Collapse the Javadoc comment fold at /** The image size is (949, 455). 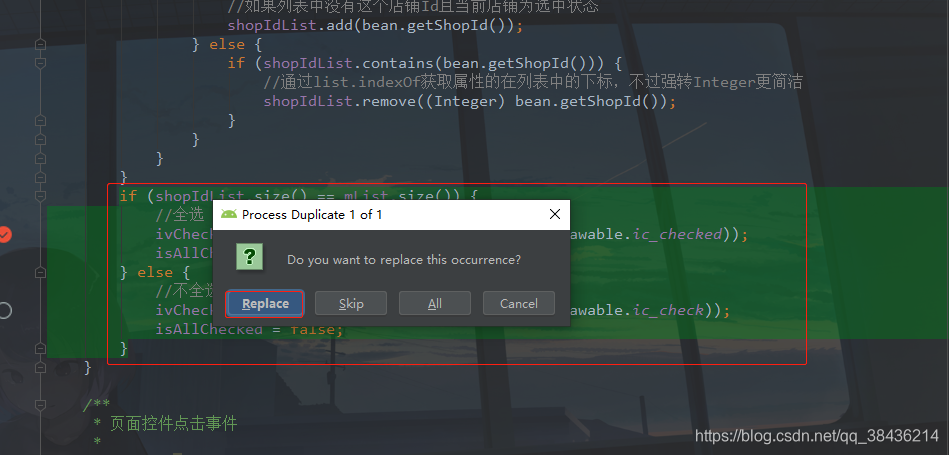pos(41,405)
